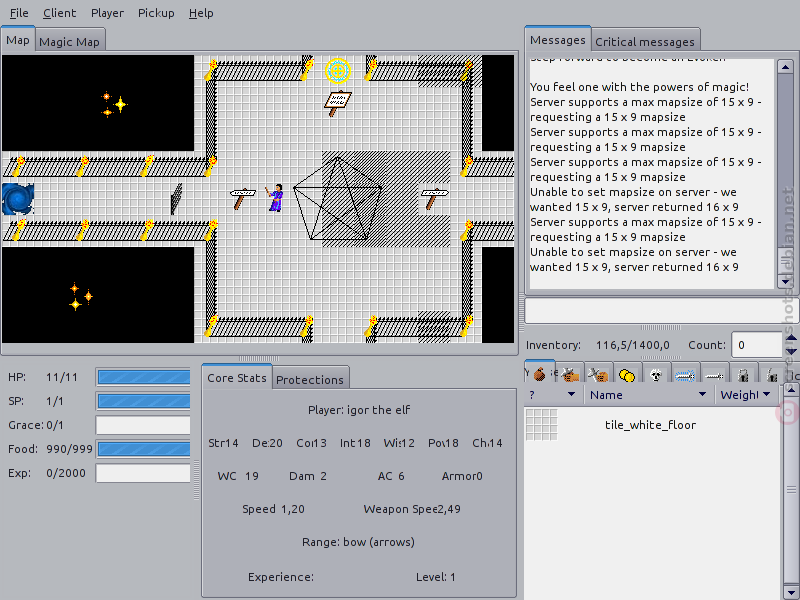800x600 pixels.
Task: Click the 'Player: igor the elf' label
Action: tap(359, 410)
